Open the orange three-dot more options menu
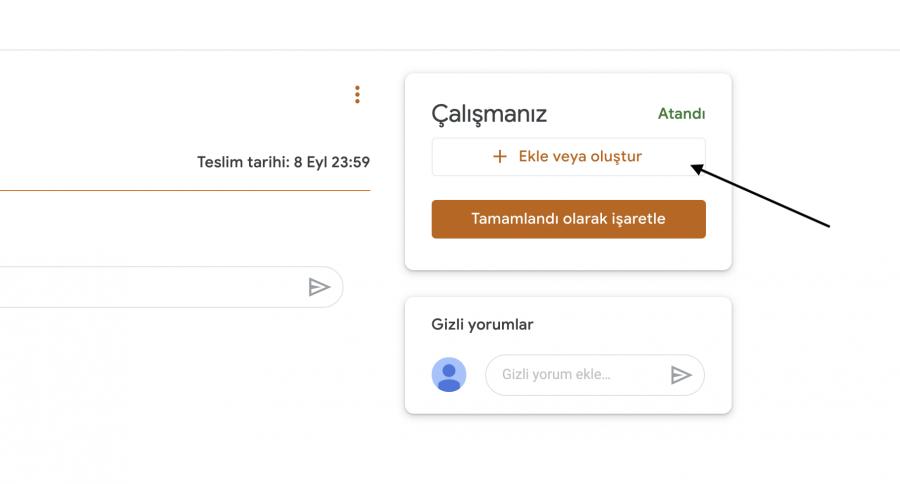The width and height of the screenshot is (900, 484). pyautogui.click(x=357, y=95)
